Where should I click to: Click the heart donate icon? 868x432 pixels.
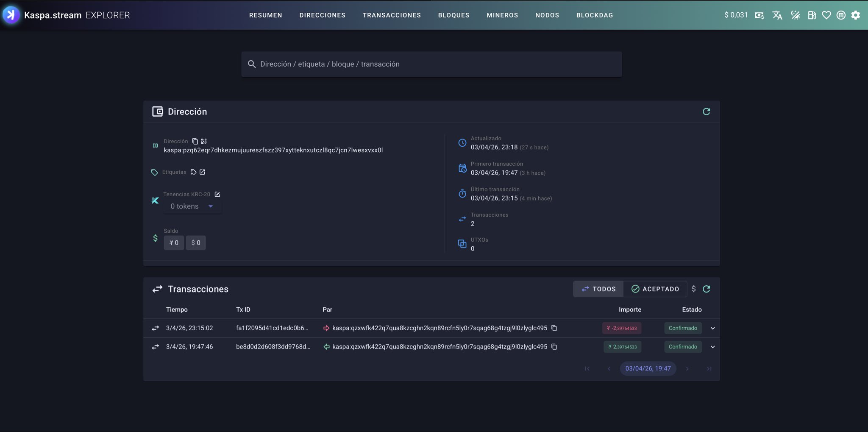click(x=826, y=15)
